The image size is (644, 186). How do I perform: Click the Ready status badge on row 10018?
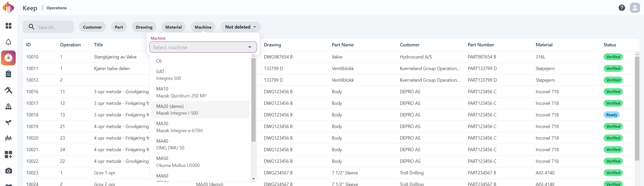click(612, 115)
